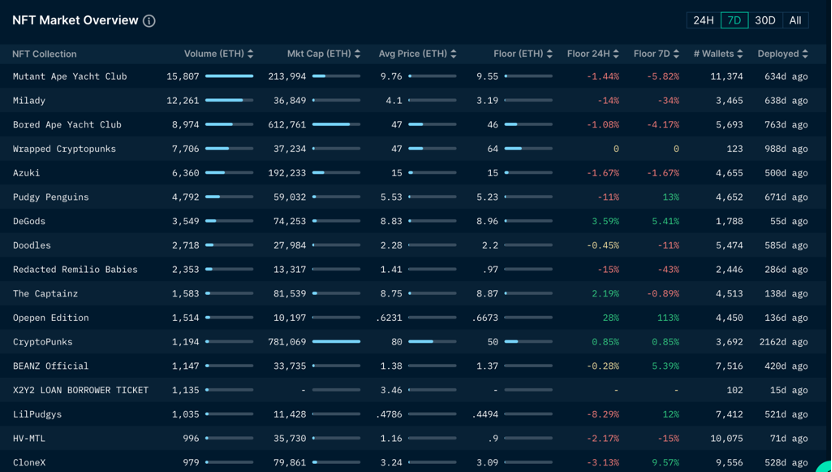Viewport: 832px width, 472px height.
Task: Open the CloneX collection
Action: pyautogui.click(x=29, y=462)
